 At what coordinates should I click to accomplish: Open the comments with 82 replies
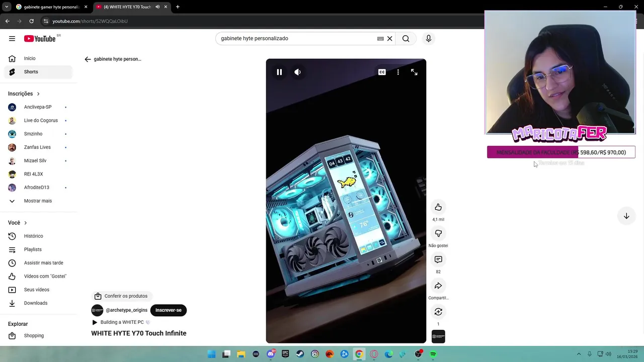[x=438, y=259]
